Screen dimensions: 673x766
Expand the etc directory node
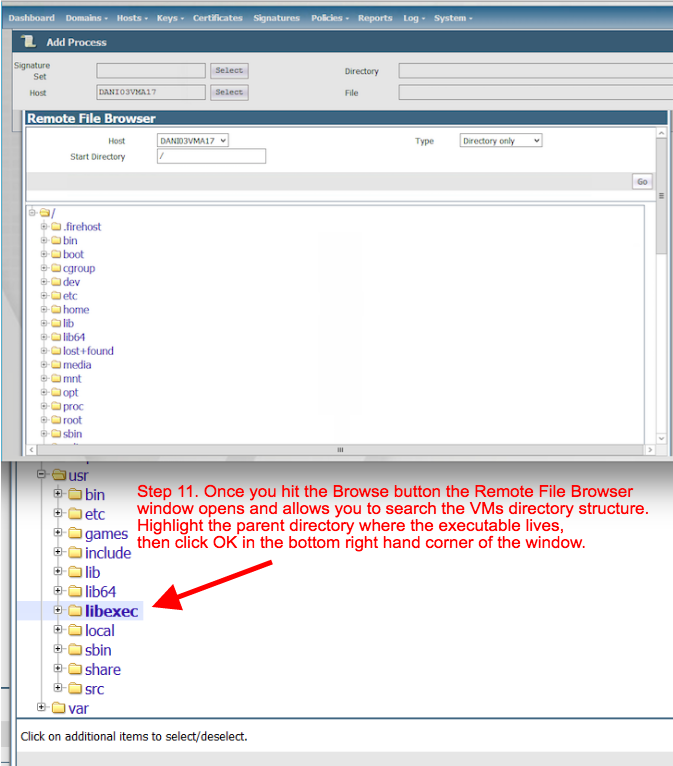click(44, 296)
